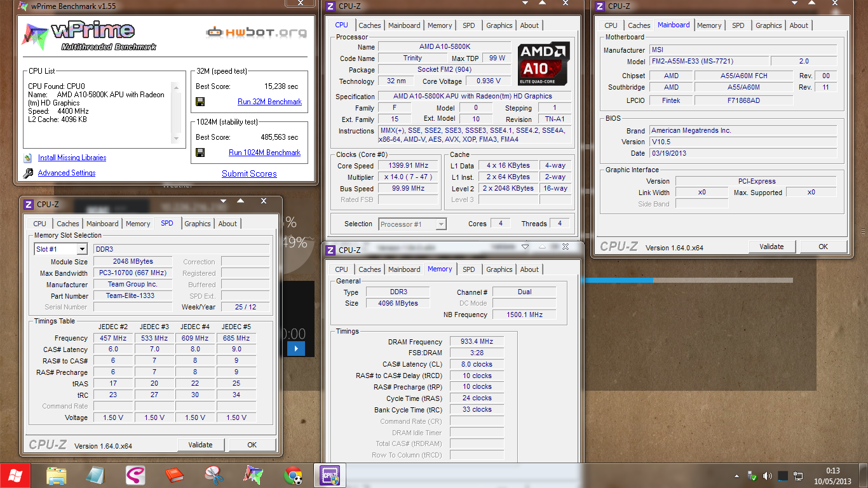This screenshot has width=868, height=488.
Task: Click the FSB:DRAM value 3:28
Action: tap(477, 353)
